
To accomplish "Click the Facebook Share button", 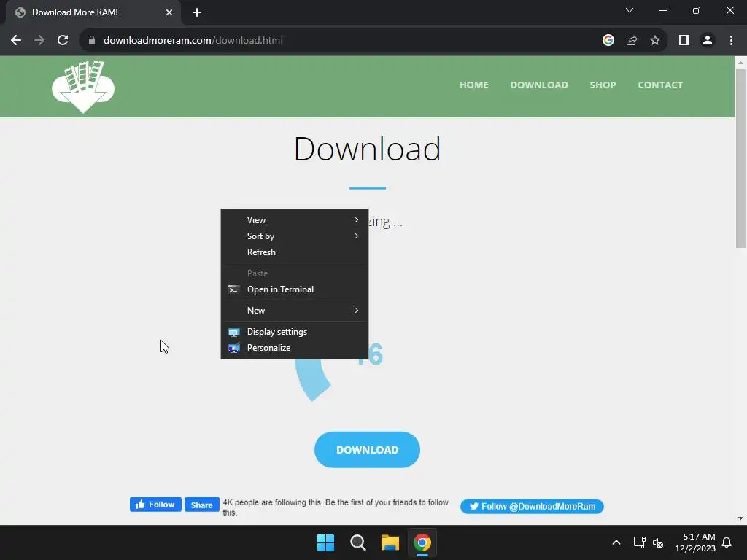I will click(202, 505).
